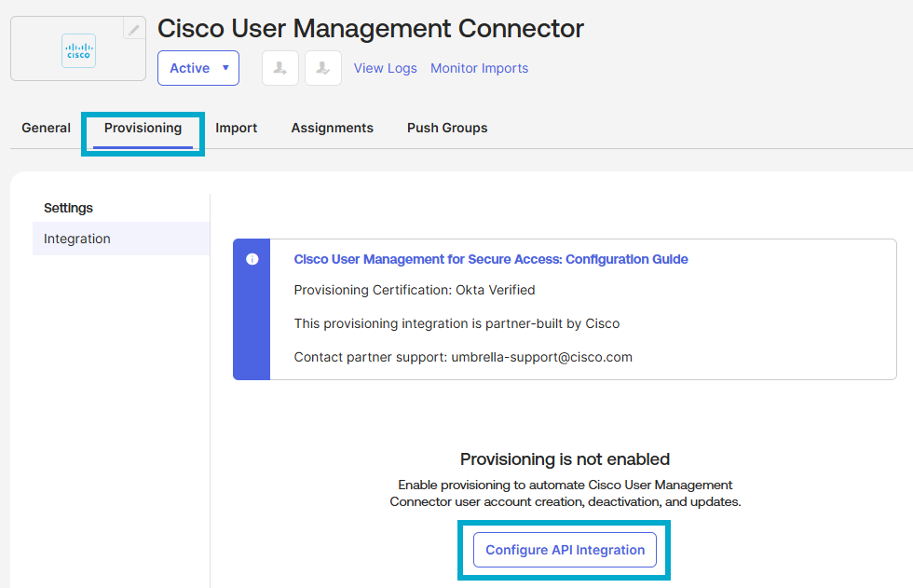Click the assign users icon button

[x=280, y=68]
